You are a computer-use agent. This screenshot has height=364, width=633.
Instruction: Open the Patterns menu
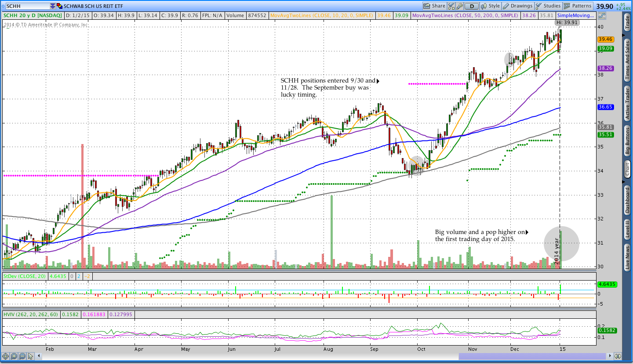pyautogui.click(x=578, y=6)
